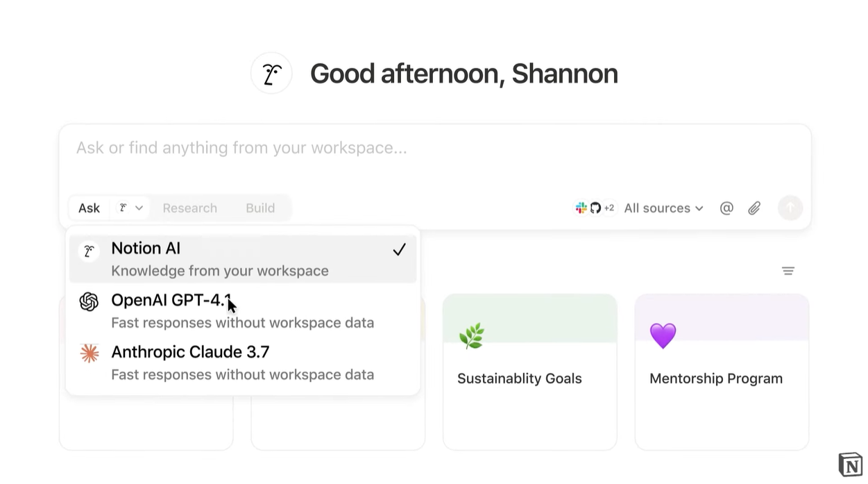
Task: Click the OpenAI logo in the model list
Action: pyautogui.click(x=89, y=301)
